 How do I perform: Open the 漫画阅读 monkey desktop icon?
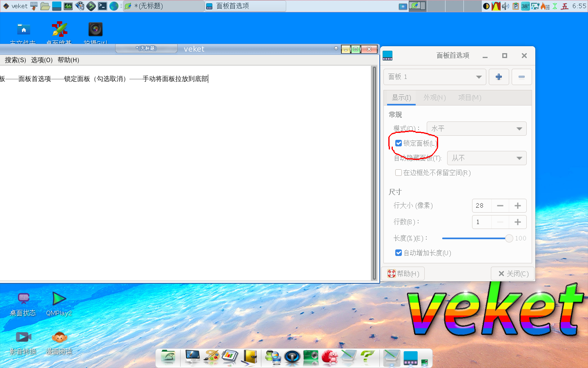click(x=59, y=343)
